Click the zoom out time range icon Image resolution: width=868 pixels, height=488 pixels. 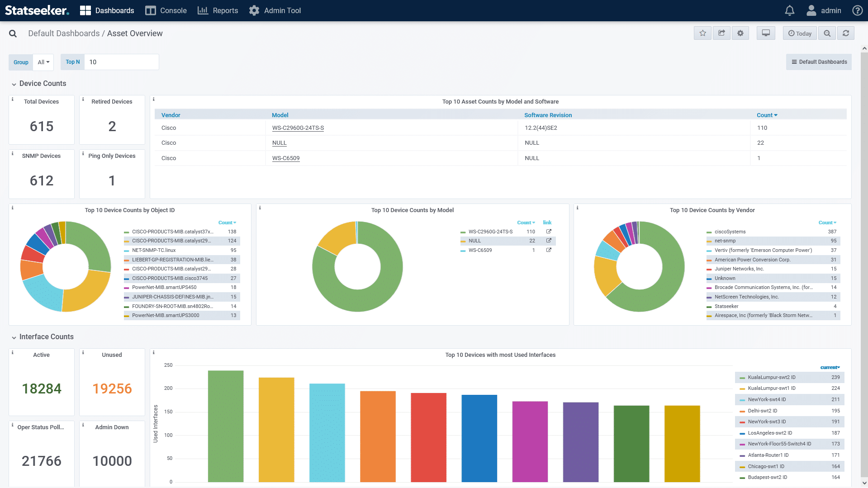point(827,33)
